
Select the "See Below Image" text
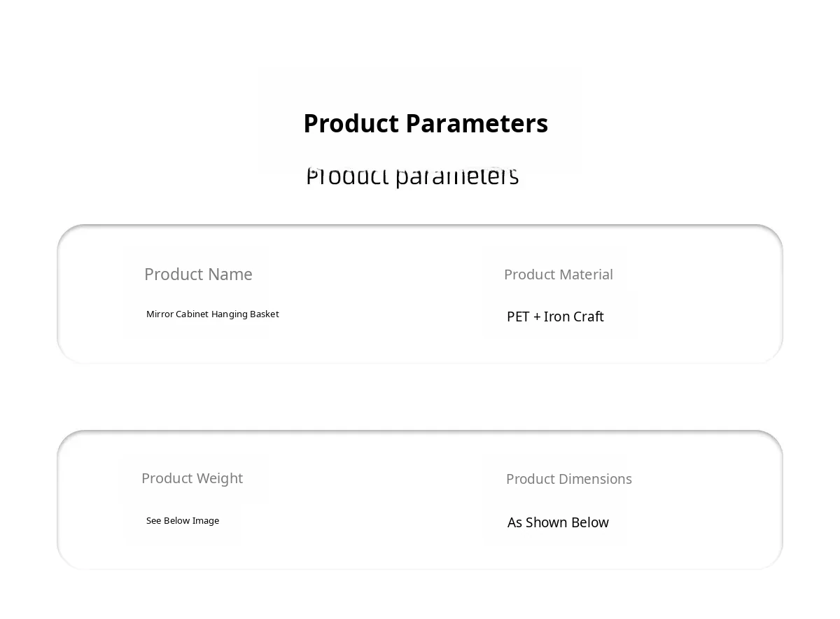(x=183, y=521)
